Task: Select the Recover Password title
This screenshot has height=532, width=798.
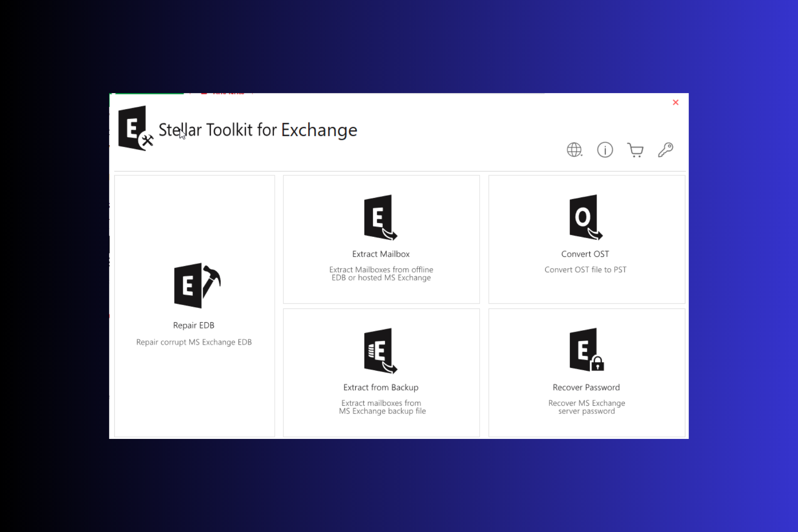Action: [x=586, y=387]
